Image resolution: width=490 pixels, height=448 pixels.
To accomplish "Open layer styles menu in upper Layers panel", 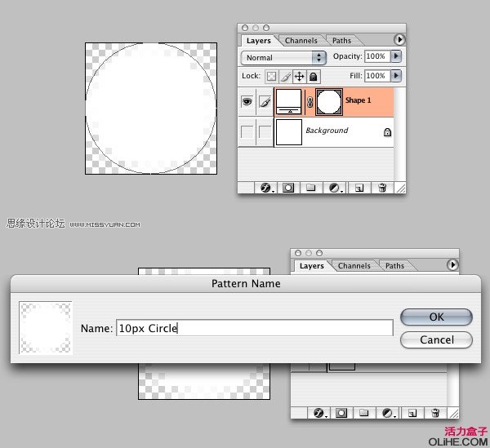I will click(x=266, y=188).
